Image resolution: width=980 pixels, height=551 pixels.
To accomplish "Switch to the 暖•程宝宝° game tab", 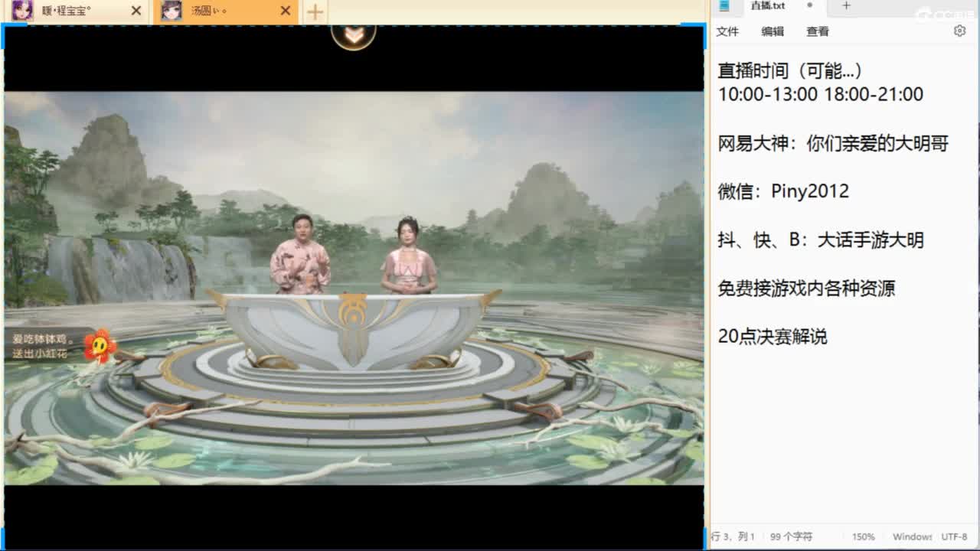I will pos(77,11).
